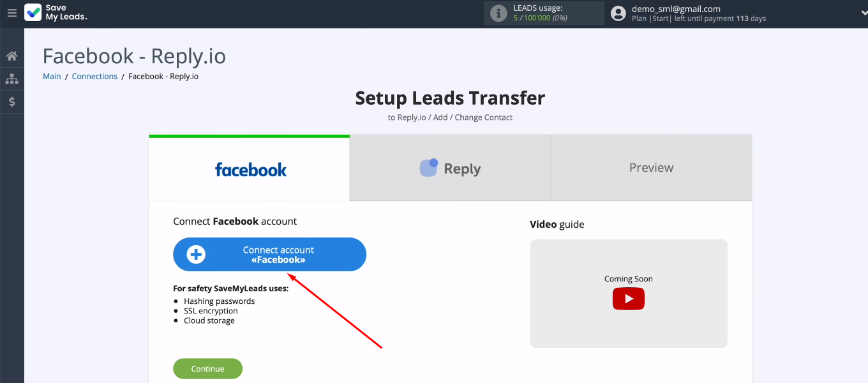Select the Facebook setup tab
Image resolution: width=868 pixels, height=383 pixels.
(x=250, y=169)
